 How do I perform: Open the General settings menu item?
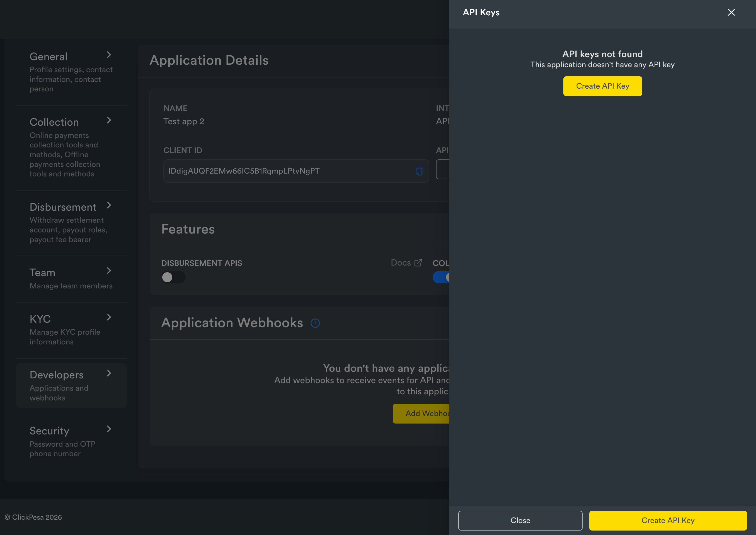point(71,72)
